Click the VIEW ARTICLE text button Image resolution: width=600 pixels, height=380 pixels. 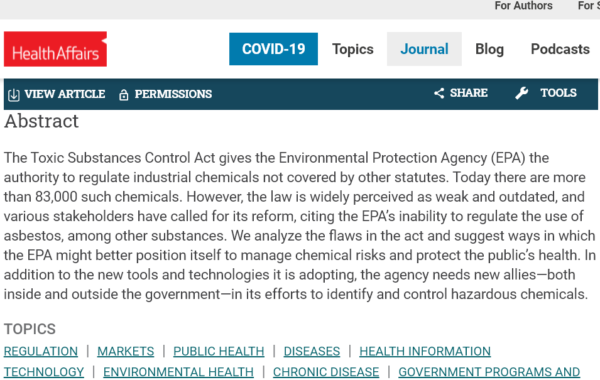65,94
